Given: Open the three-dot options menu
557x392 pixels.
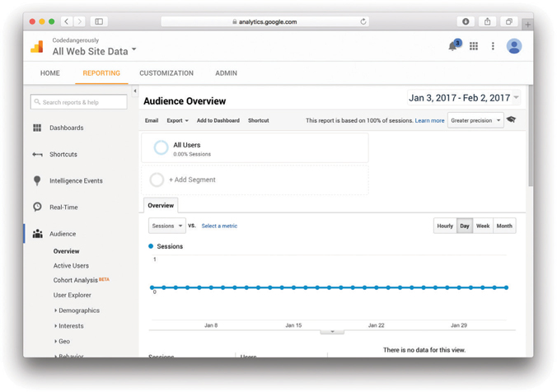Looking at the screenshot, I should tap(493, 46).
